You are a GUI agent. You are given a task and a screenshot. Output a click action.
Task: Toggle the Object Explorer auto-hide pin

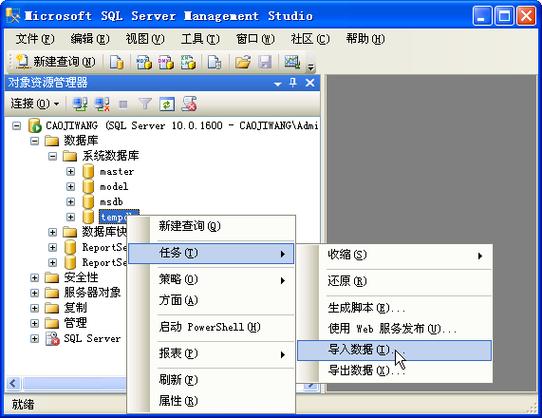point(293,83)
